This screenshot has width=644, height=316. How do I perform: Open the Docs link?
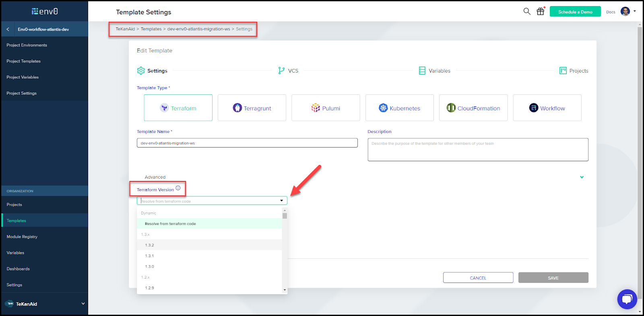pos(611,12)
